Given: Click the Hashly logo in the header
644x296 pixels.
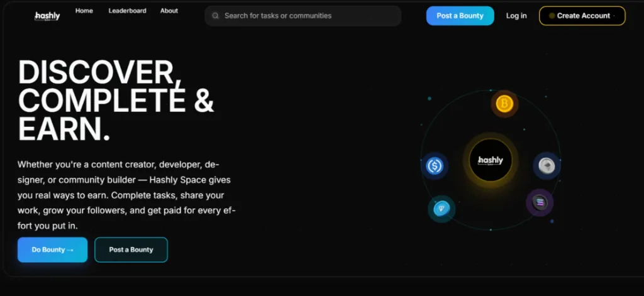Looking at the screenshot, I should [47, 16].
